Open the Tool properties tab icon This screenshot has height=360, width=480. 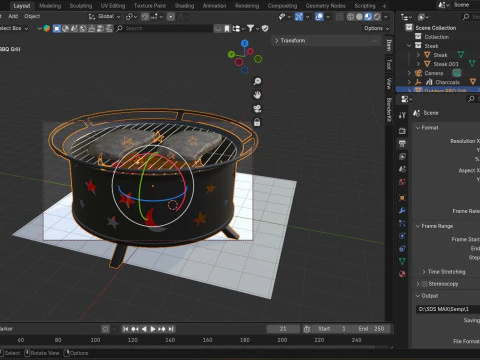coord(402,115)
